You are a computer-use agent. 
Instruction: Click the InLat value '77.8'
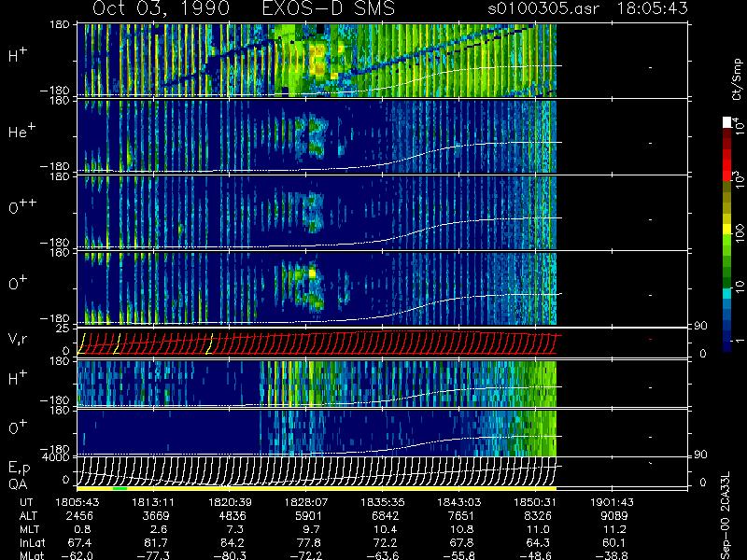[309, 542]
